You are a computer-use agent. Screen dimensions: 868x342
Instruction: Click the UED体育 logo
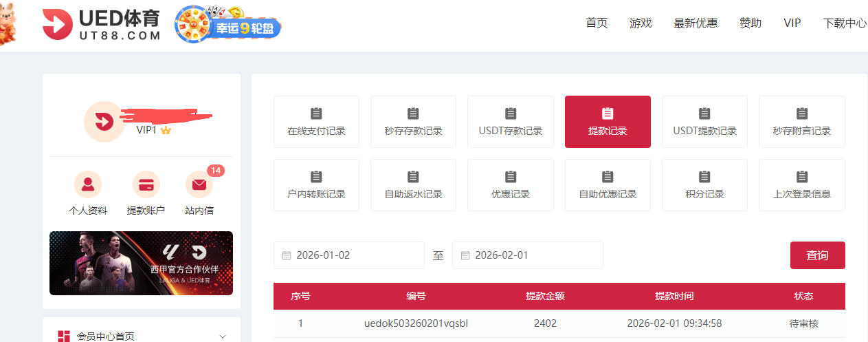(101, 25)
